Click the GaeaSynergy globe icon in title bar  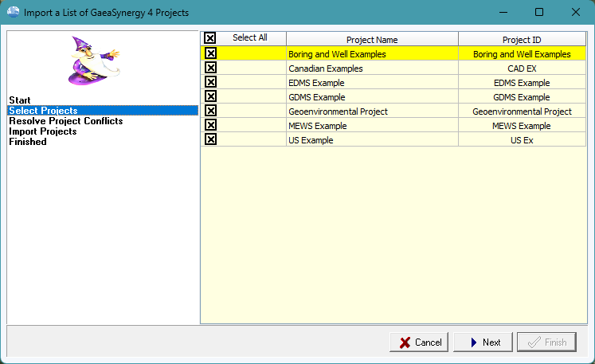[13, 12]
